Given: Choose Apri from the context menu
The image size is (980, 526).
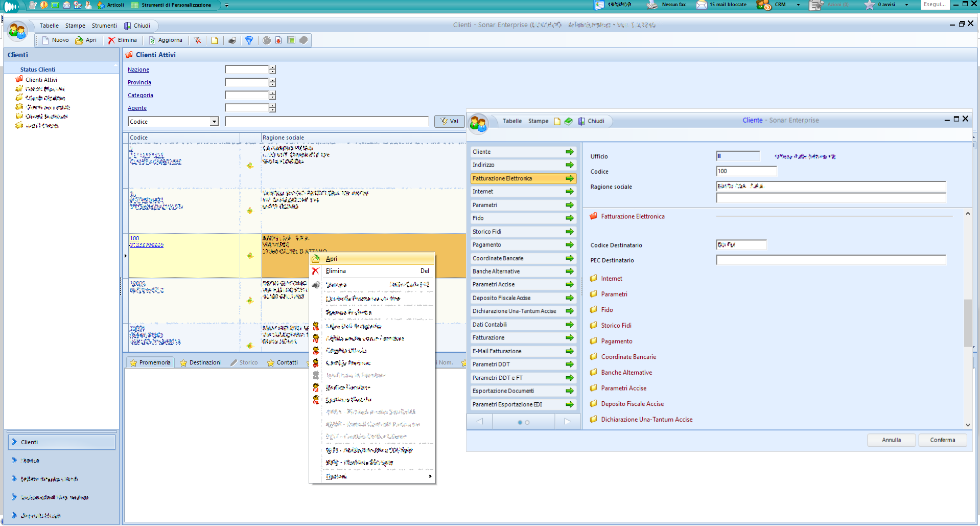Looking at the screenshot, I should coord(332,259).
